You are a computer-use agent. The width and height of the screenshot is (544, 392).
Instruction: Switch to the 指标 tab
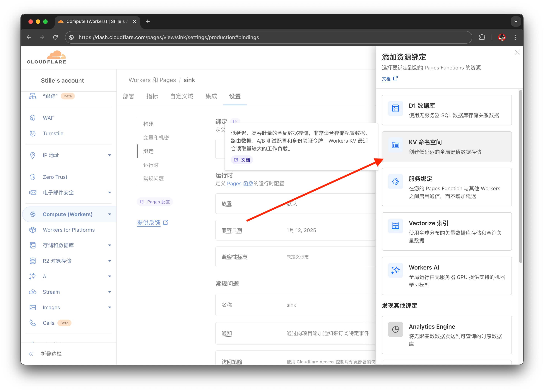click(x=152, y=96)
